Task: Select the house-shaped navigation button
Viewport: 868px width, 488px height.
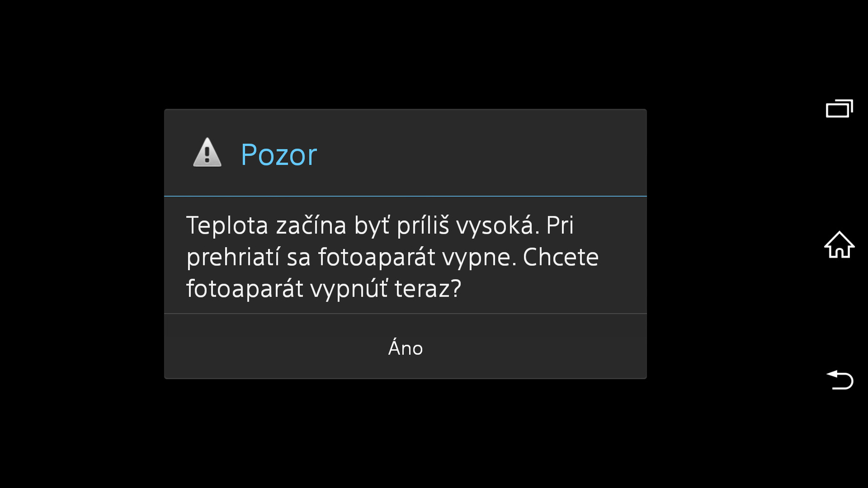Action: click(x=839, y=244)
